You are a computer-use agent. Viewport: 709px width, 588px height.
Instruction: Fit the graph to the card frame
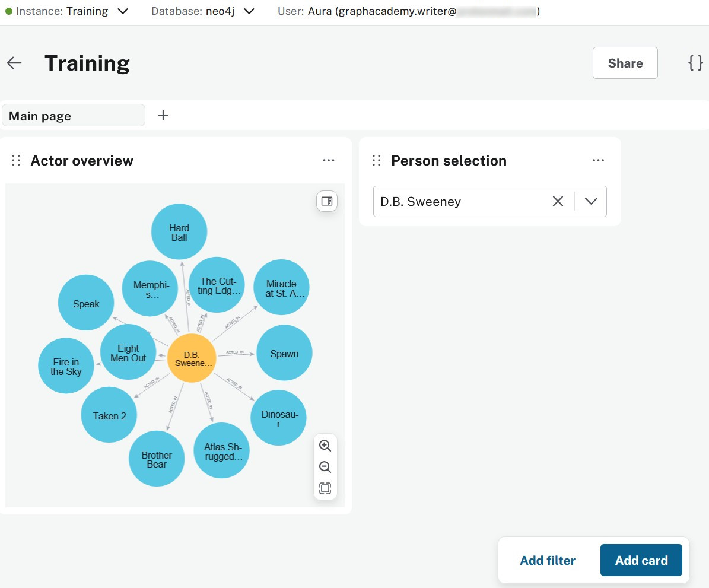[x=325, y=488]
